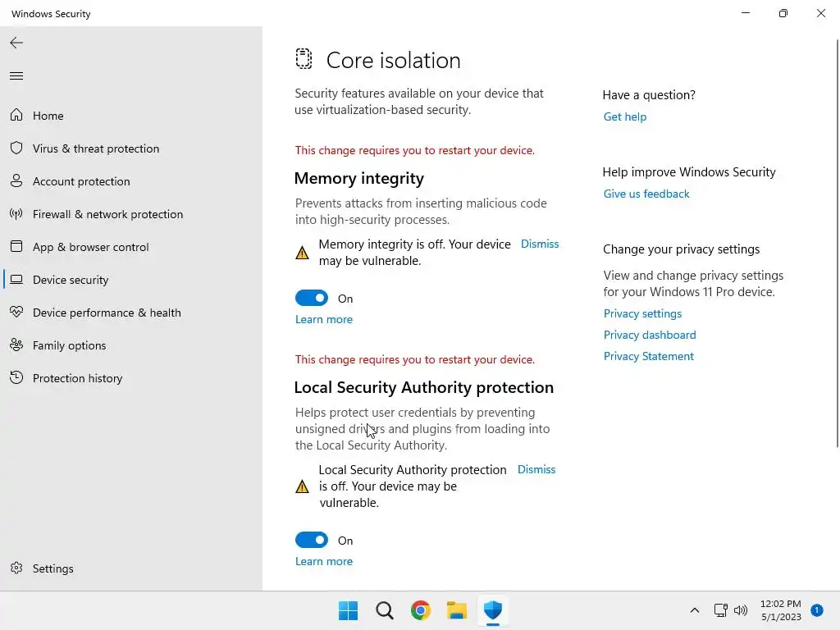Go to Home section

point(131,115)
